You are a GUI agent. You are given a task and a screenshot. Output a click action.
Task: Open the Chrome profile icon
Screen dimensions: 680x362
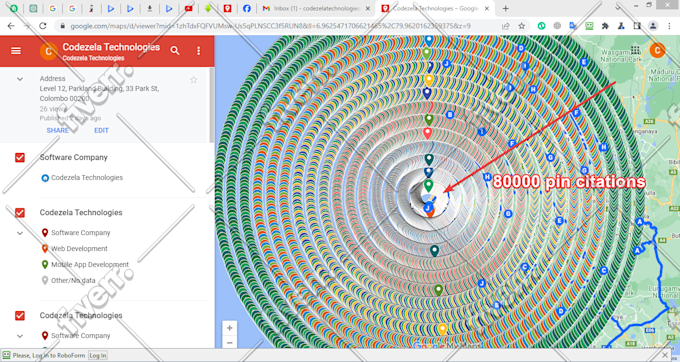653,26
